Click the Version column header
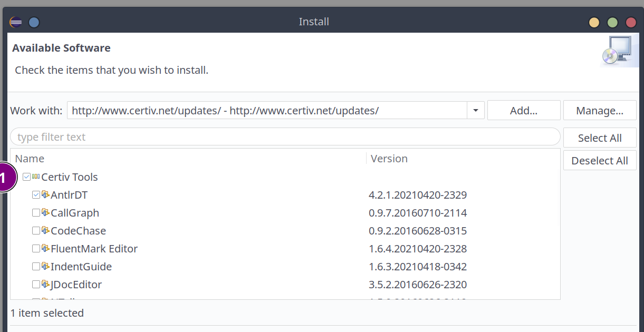Screen dimensions: 644x332 tap(389, 159)
